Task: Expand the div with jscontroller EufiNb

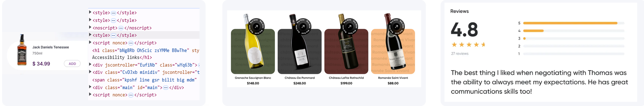Action: 90,64
